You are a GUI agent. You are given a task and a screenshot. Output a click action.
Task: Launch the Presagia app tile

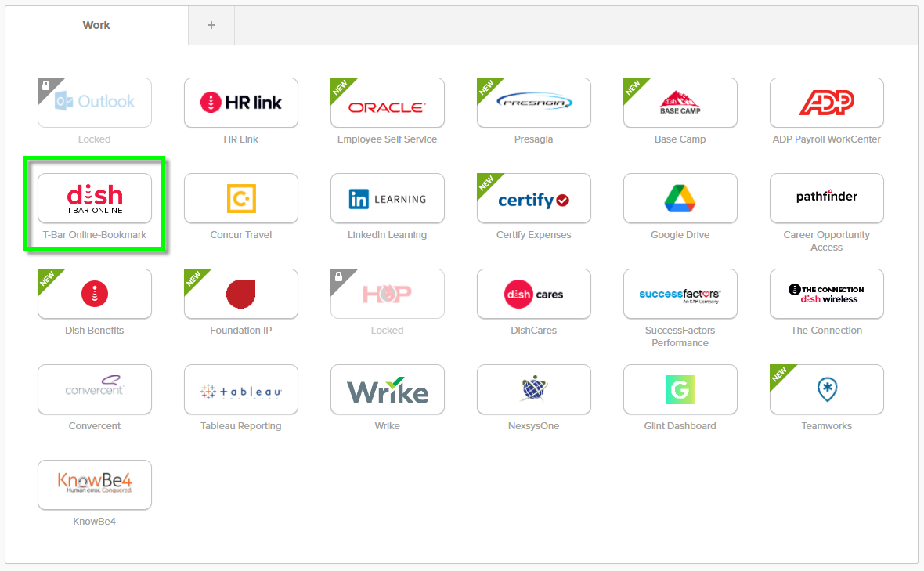click(534, 103)
